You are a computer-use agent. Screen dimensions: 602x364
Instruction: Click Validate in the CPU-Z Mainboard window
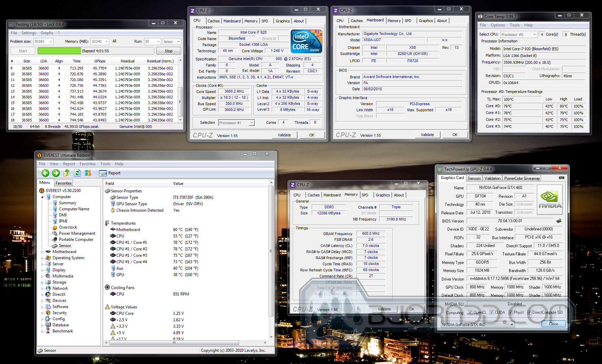pyautogui.click(x=427, y=135)
